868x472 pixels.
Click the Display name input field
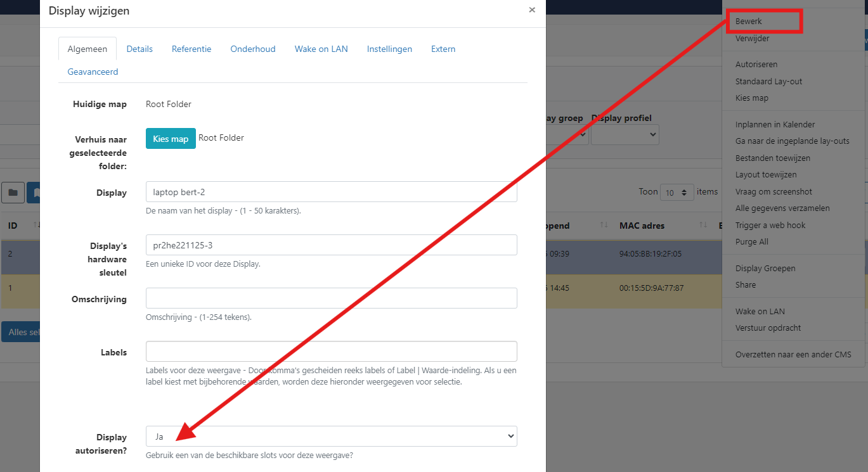[331, 192]
